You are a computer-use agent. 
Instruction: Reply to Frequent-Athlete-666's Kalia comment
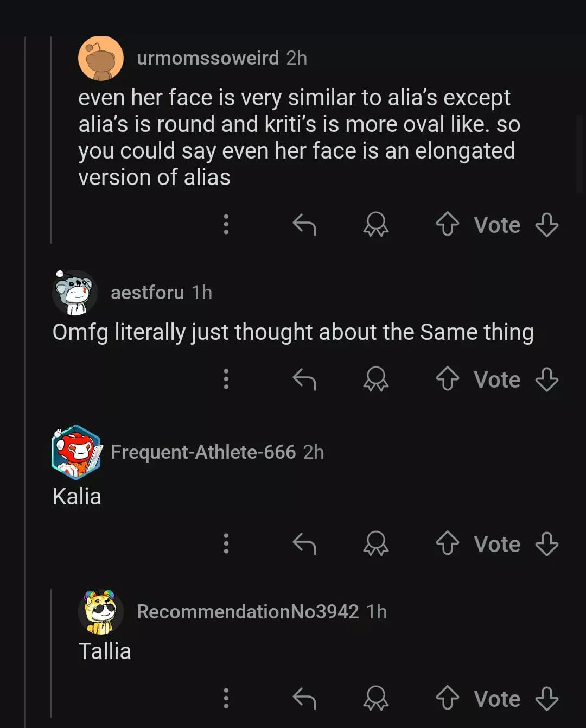click(304, 543)
